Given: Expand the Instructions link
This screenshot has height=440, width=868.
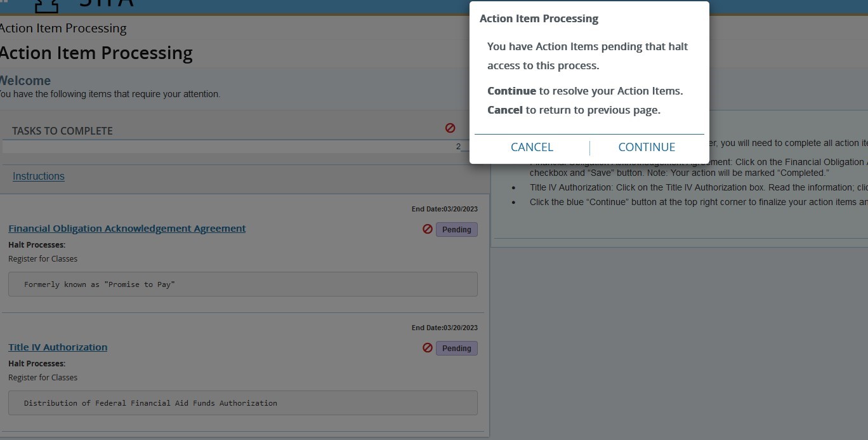Looking at the screenshot, I should 39,177.
